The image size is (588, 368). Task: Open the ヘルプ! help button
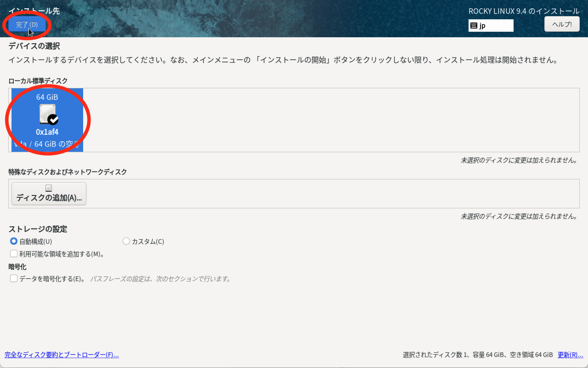(562, 24)
